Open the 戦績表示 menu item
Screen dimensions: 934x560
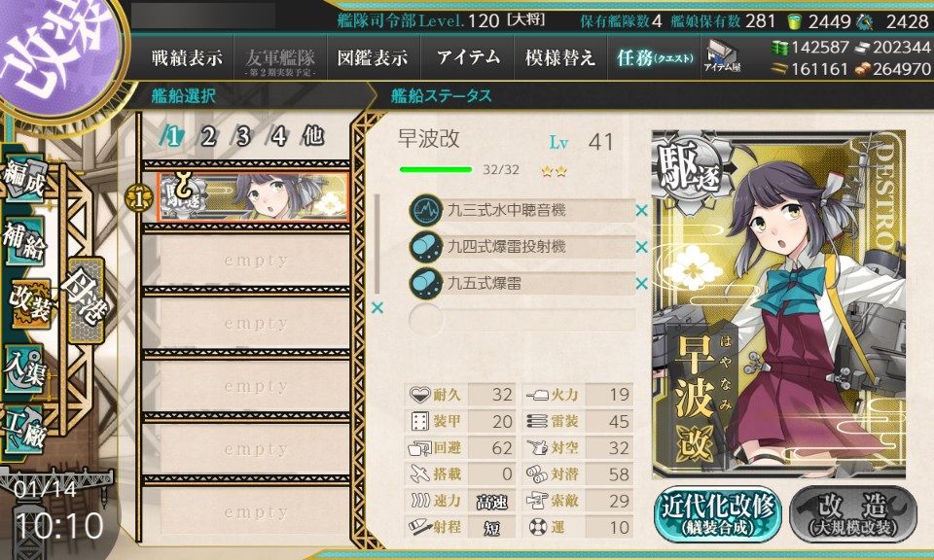[187, 57]
